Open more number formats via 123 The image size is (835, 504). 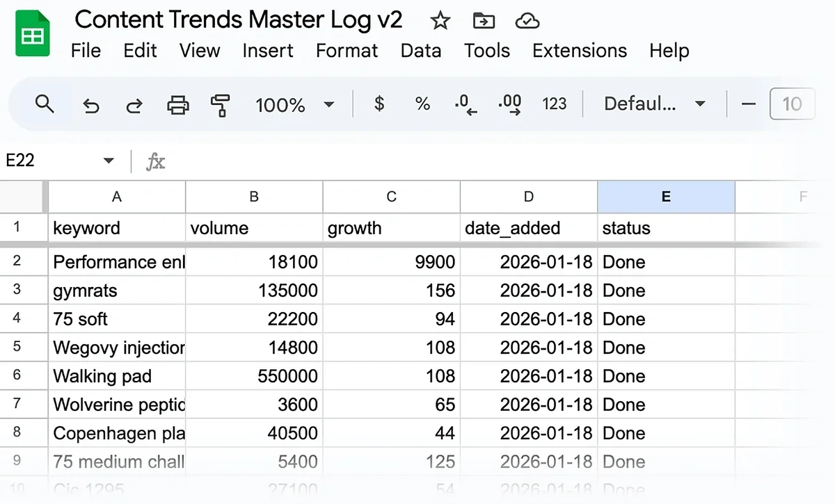coord(554,103)
